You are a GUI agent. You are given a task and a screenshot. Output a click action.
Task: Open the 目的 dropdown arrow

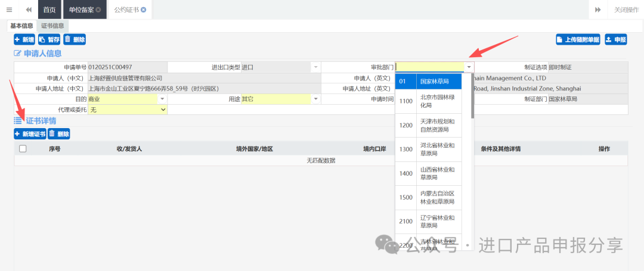(x=163, y=99)
